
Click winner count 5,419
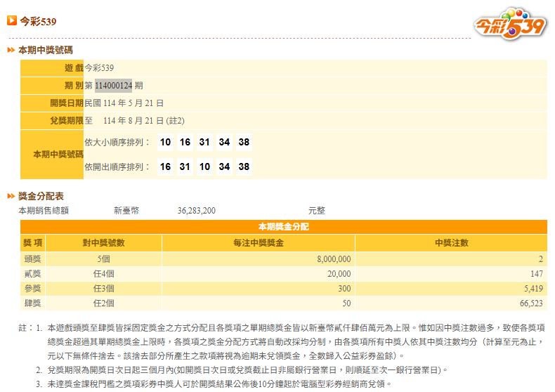[533, 289]
